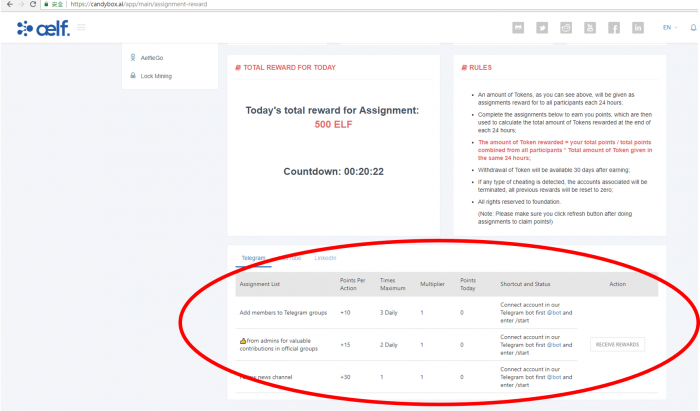Image resolution: width=700 pixels, height=411 pixels.
Task: Click @bot link in admins contributions row
Action: (554, 345)
